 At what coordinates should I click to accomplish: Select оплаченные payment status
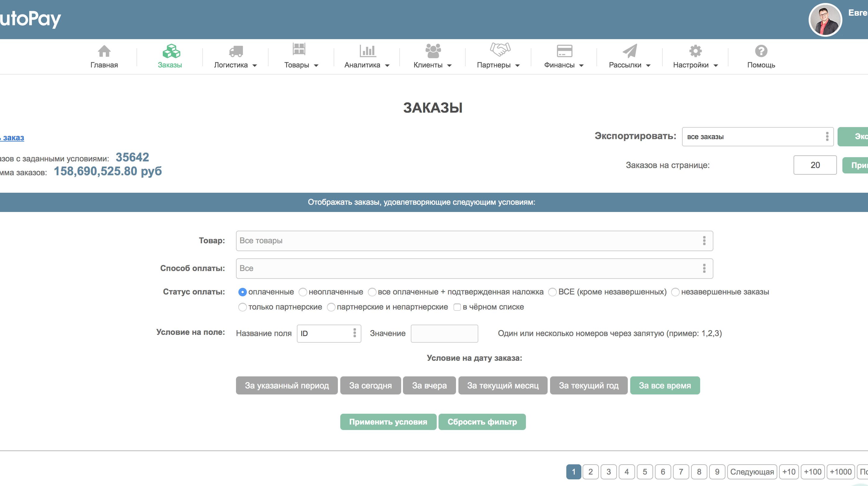click(242, 292)
